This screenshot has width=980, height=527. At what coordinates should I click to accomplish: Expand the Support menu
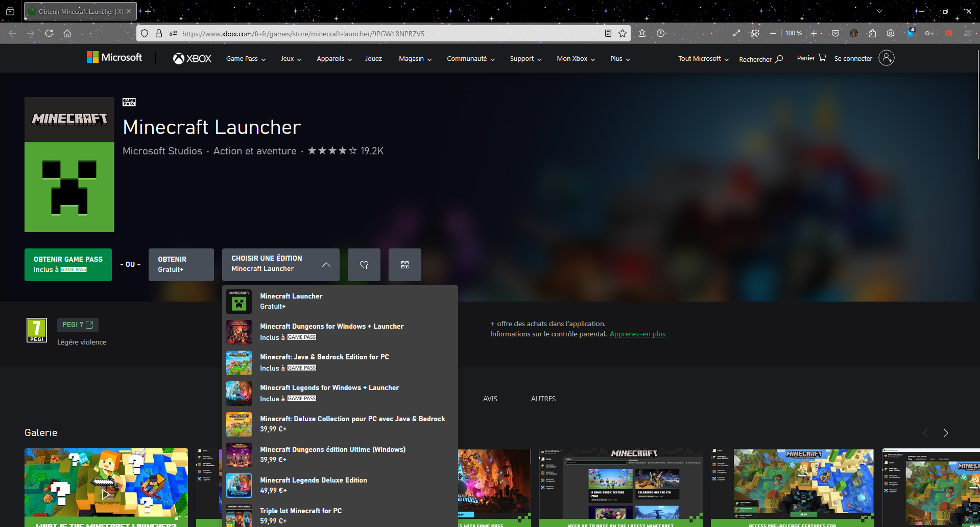525,59
